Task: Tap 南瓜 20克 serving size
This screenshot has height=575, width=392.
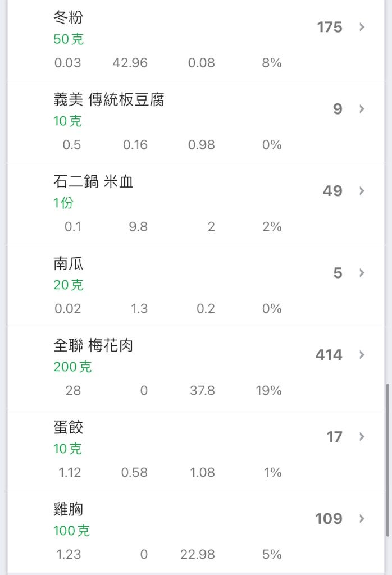Action: 69,285
